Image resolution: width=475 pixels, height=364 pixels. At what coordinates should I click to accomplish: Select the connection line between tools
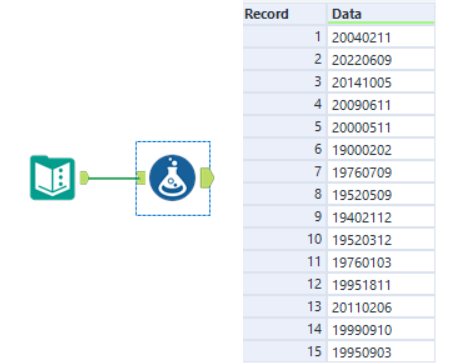113,178
